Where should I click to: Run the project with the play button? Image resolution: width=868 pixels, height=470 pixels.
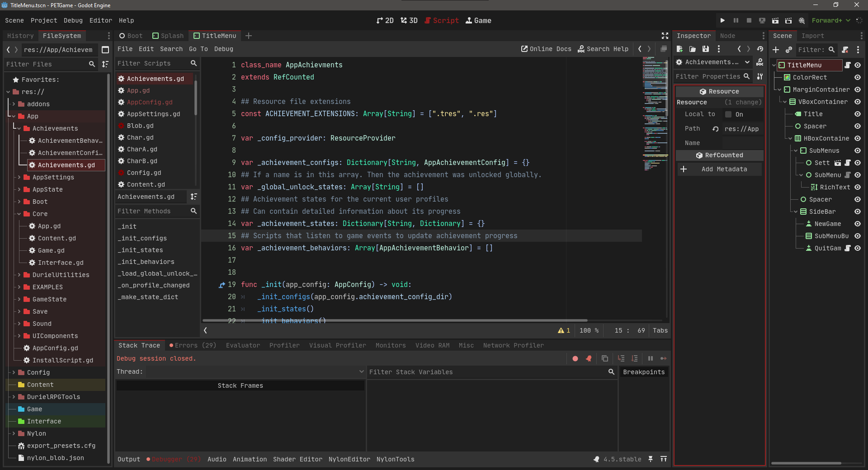722,20
